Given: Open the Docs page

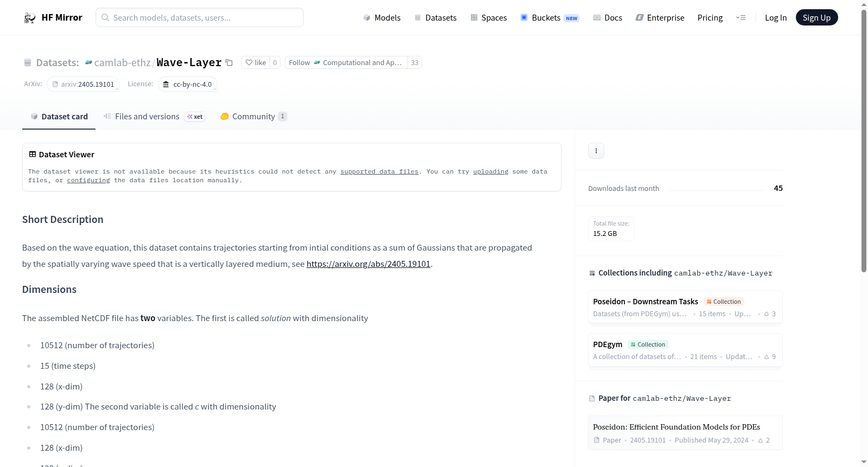Looking at the screenshot, I should tap(608, 18).
